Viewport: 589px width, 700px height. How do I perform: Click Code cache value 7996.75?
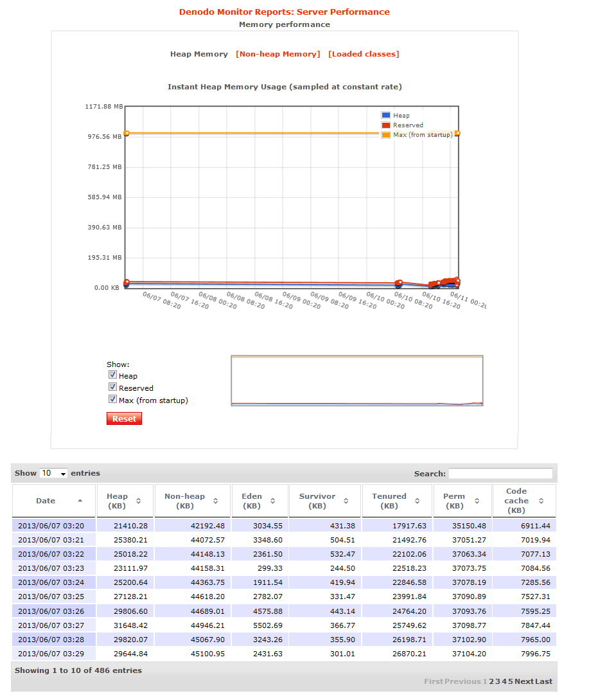coord(536,654)
